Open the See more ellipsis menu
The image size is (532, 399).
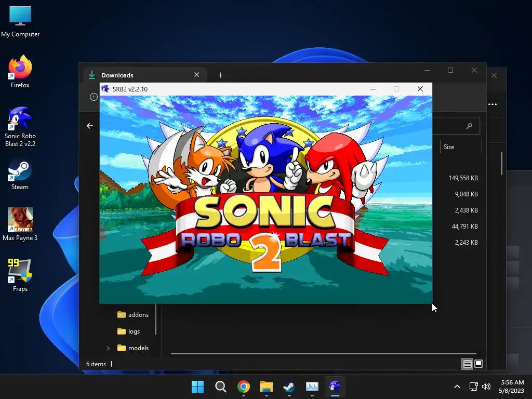click(x=493, y=104)
